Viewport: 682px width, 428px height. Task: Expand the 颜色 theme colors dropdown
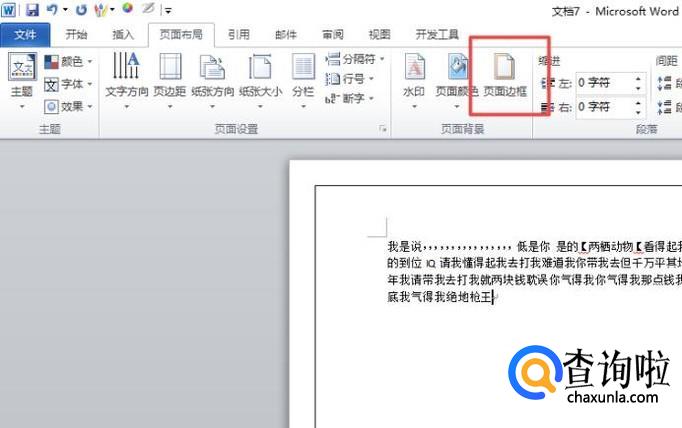point(68,62)
